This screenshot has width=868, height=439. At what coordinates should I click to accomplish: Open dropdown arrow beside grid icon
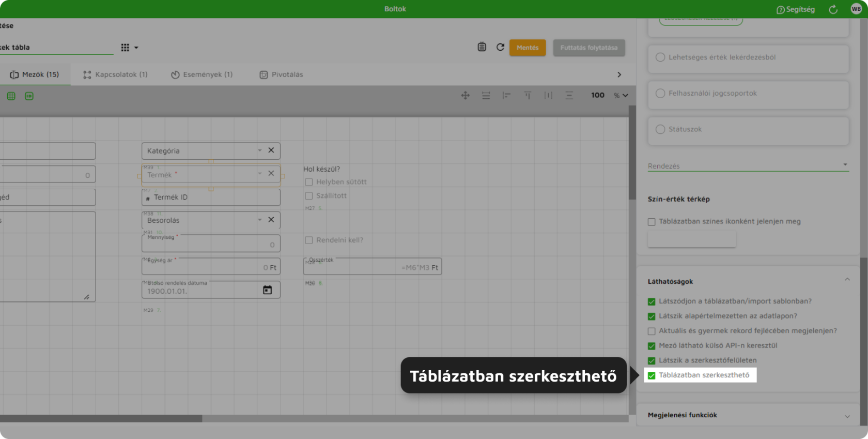[136, 48]
